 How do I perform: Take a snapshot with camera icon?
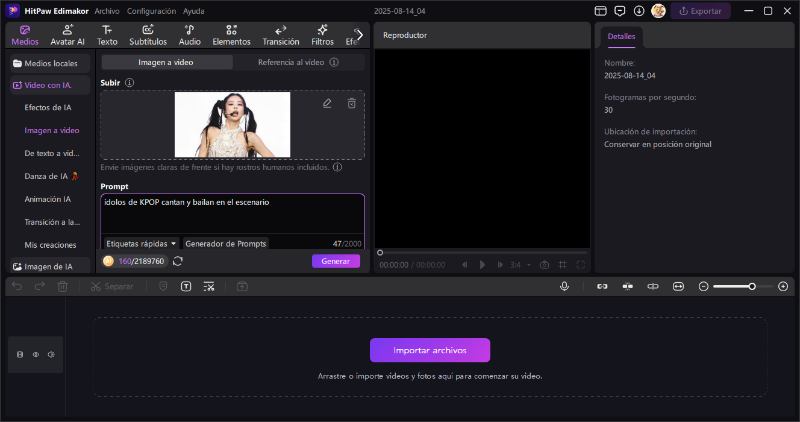544,265
